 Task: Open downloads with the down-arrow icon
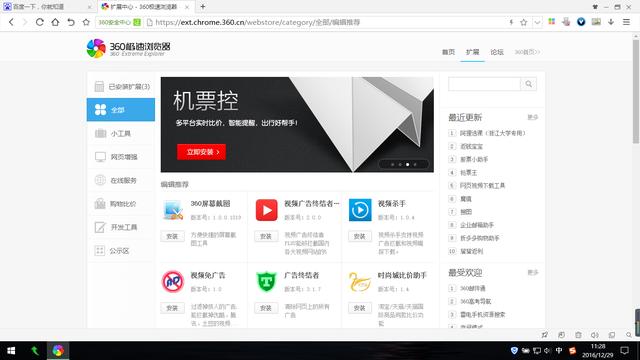(611, 22)
